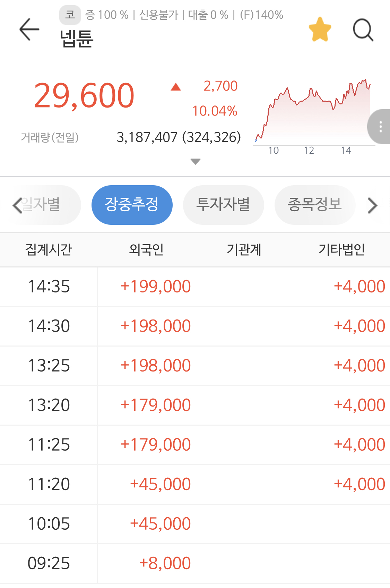Tap the red up-triangle price indicator
390x588 pixels.
[176, 87]
